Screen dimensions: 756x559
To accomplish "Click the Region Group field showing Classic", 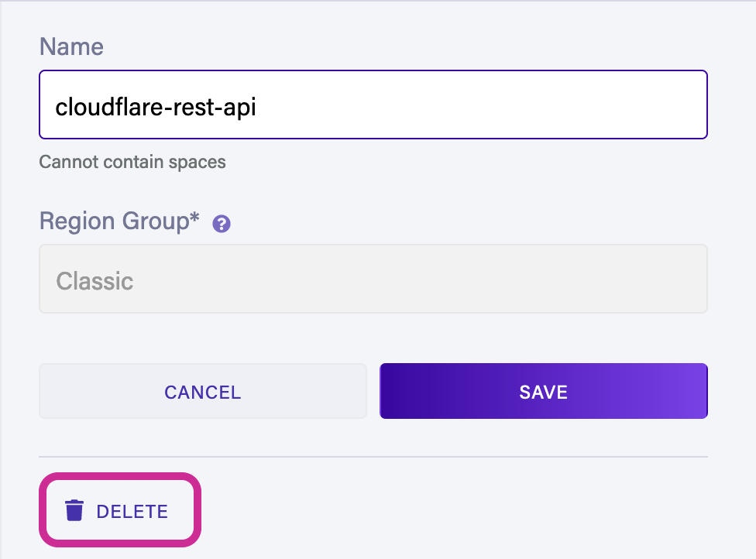I will click(x=373, y=279).
